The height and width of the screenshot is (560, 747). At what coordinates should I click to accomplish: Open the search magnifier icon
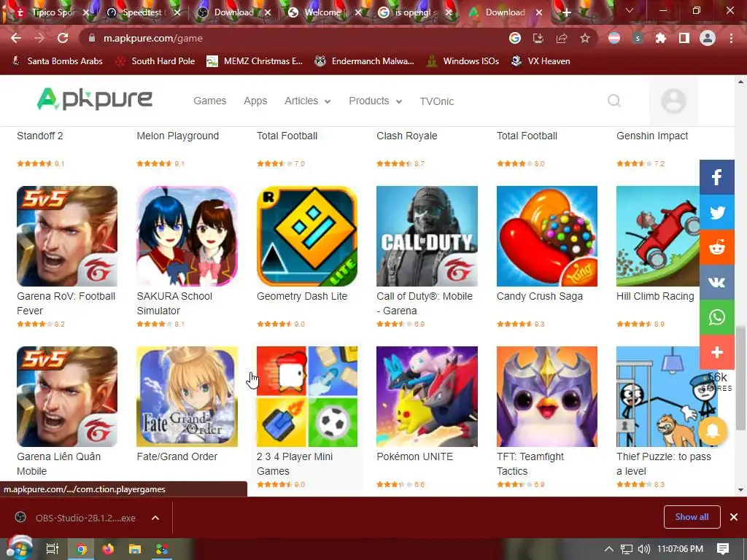pos(614,101)
